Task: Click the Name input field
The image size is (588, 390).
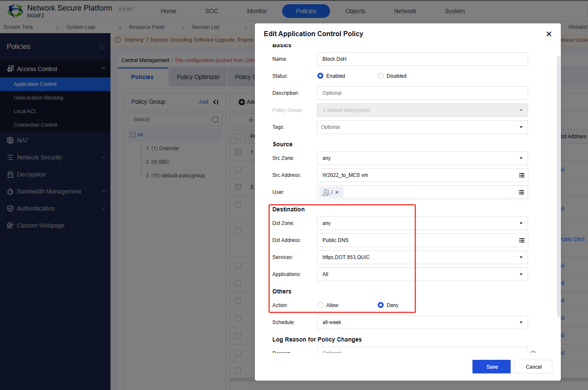Action: pos(422,59)
